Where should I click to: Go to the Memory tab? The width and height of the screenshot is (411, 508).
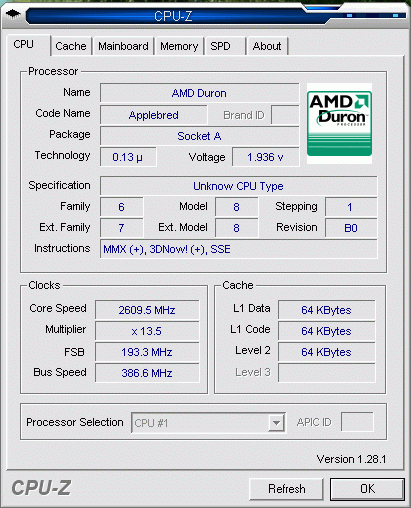coord(179,46)
